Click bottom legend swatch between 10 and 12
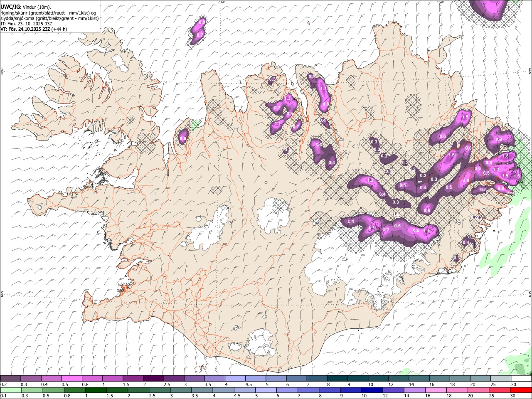 371,390
